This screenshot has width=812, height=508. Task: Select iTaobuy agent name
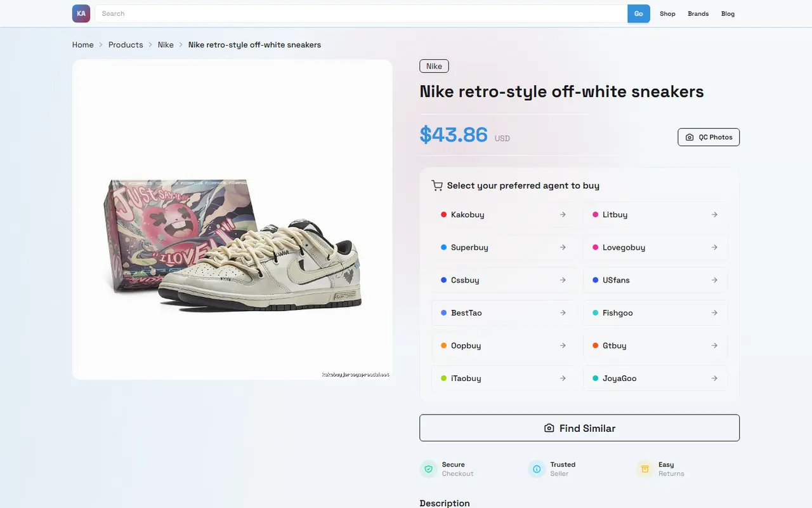point(466,378)
